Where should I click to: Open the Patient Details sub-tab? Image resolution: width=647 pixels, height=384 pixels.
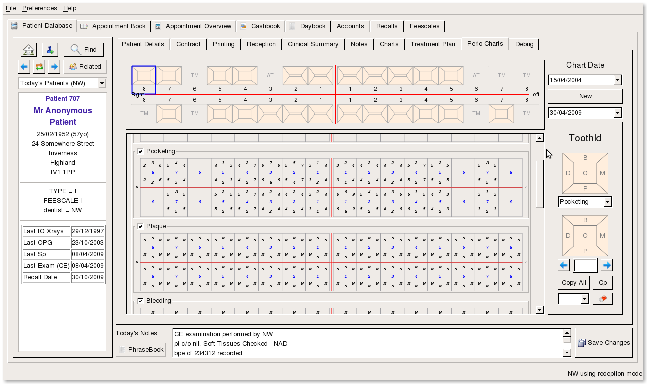click(x=143, y=44)
